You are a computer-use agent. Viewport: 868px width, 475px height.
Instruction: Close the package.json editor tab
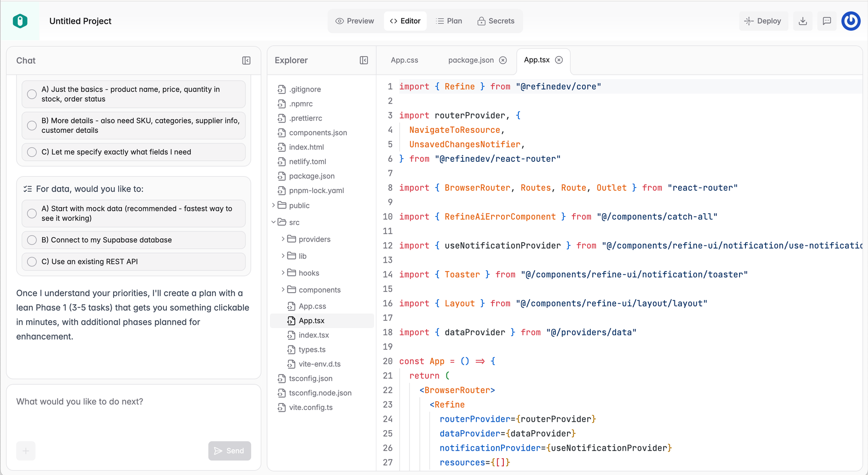[x=503, y=60]
